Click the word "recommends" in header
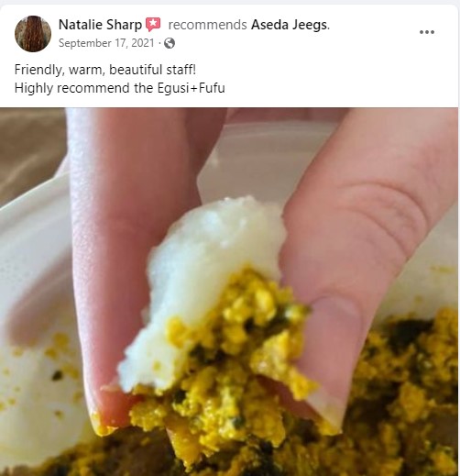The image size is (460, 476). pos(207,25)
